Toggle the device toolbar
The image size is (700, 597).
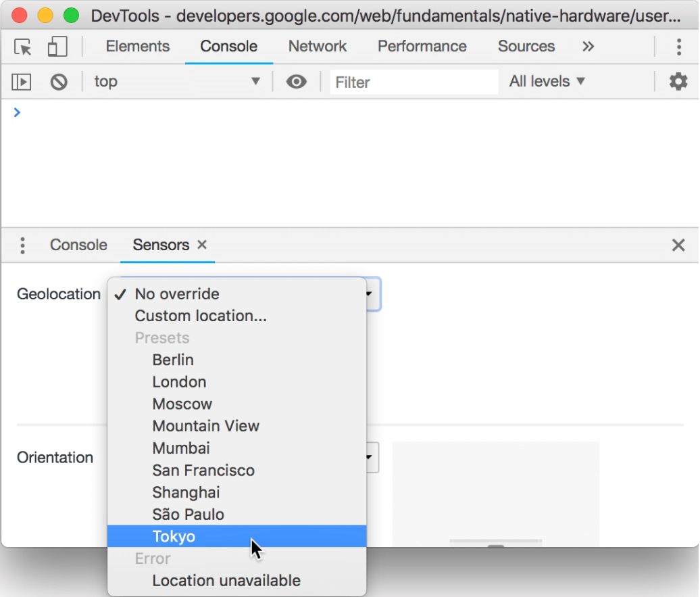pyautogui.click(x=57, y=46)
